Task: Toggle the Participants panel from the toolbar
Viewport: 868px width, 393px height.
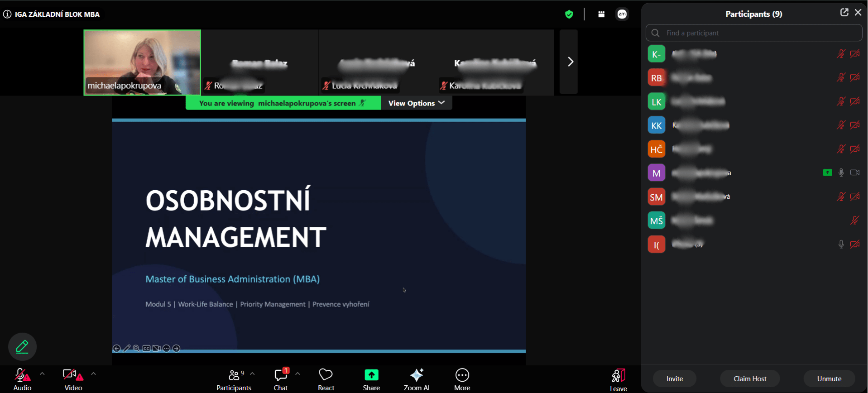Action: click(234, 379)
